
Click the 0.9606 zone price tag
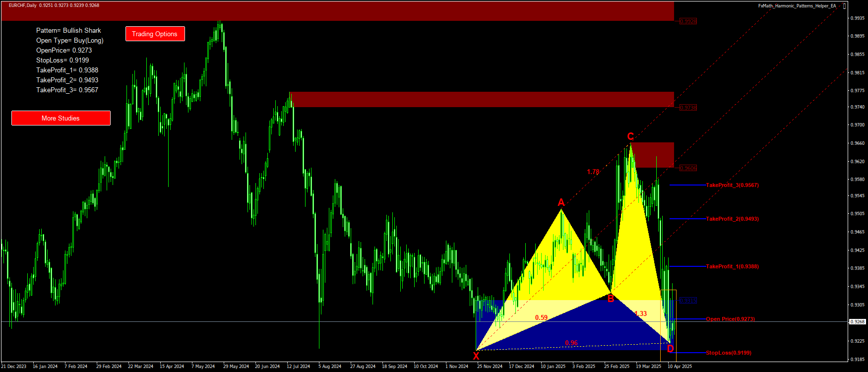click(x=688, y=168)
